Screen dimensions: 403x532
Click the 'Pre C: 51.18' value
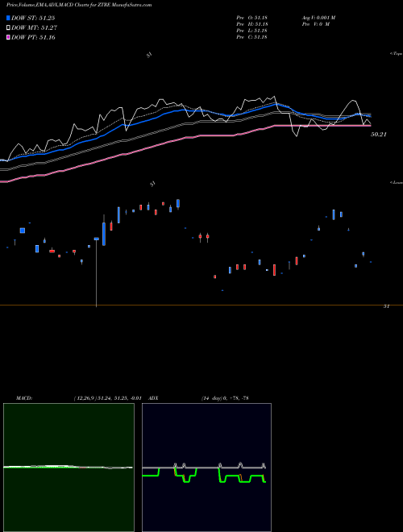pos(252,37)
